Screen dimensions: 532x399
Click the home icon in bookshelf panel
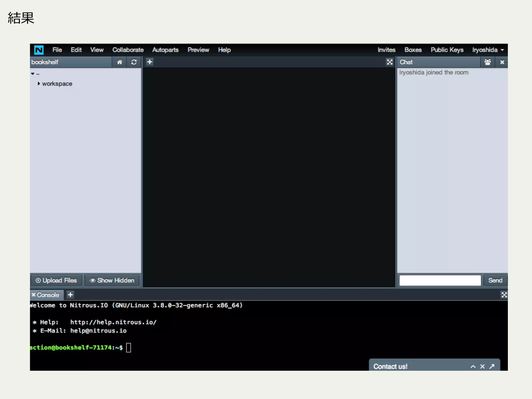coord(119,62)
